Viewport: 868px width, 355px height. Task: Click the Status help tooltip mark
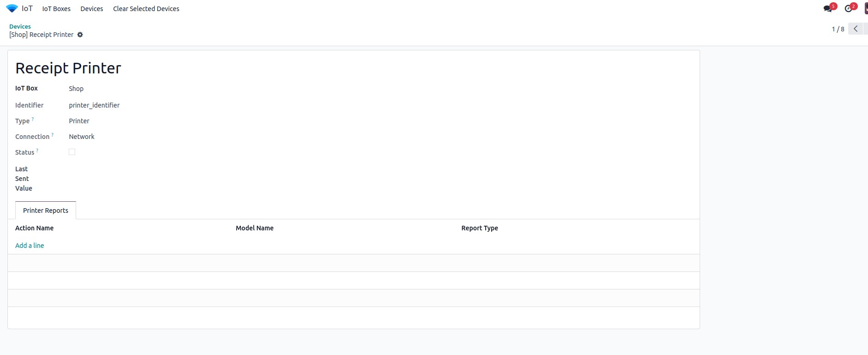coord(37,150)
